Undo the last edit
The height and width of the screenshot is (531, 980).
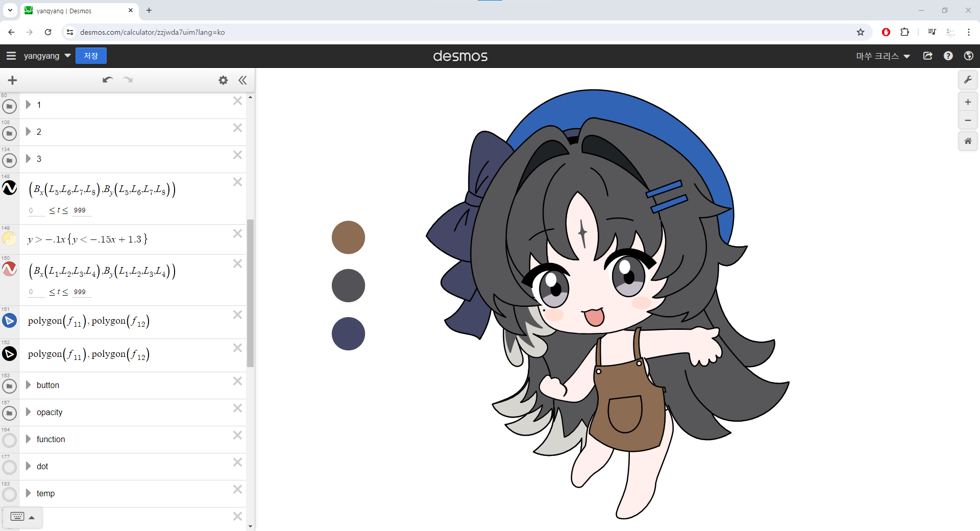pyautogui.click(x=107, y=80)
